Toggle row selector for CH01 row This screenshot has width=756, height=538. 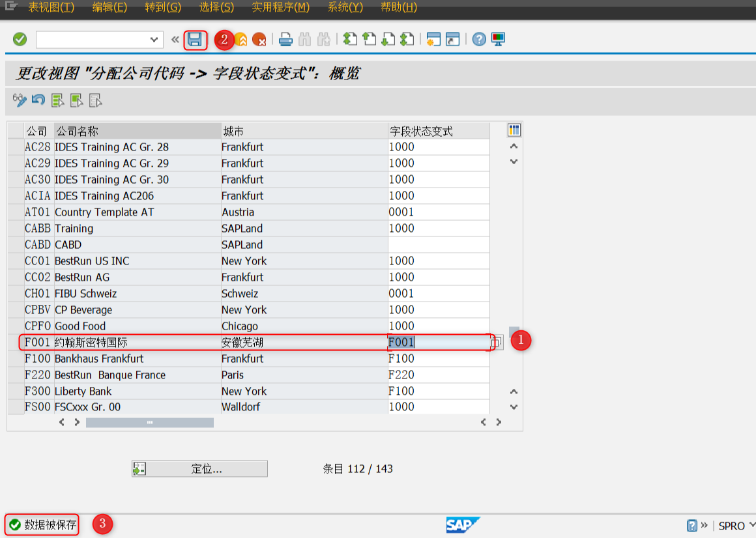coord(16,293)
